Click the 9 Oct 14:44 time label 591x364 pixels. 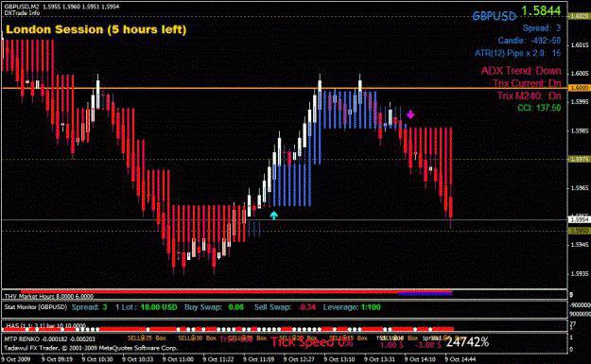pyautogui.click(x=461, y=359)
